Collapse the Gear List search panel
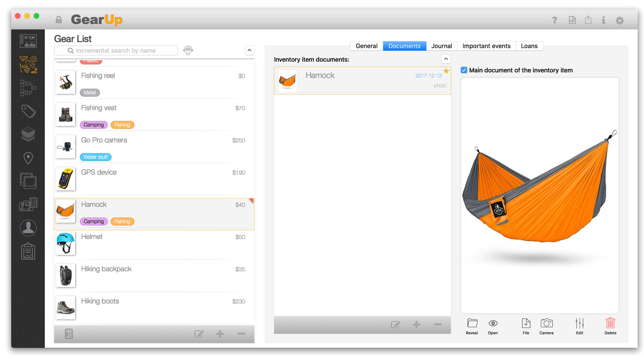644x359 pixels. [249, 50]
